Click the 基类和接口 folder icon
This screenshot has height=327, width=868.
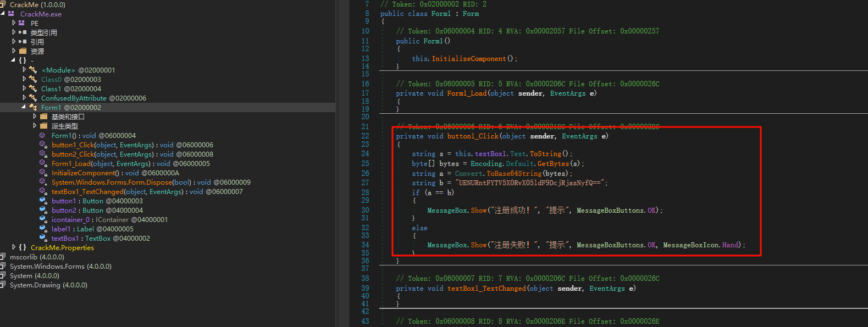43,117
